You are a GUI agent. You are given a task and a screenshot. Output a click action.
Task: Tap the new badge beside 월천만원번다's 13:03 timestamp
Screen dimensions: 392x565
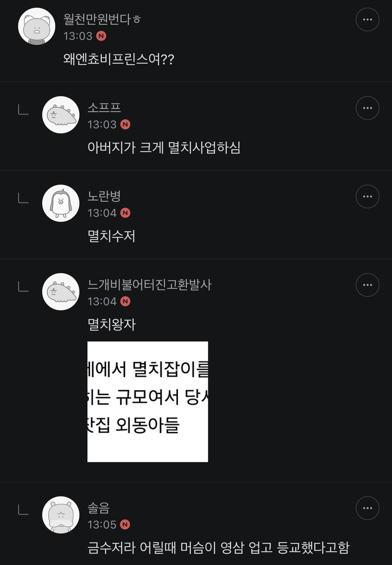101,36
